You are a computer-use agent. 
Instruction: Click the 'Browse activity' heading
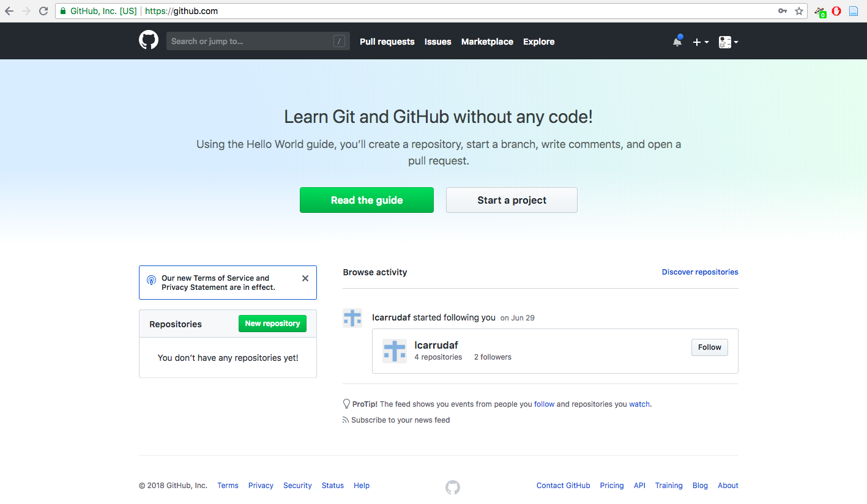(x=375, y=272)
